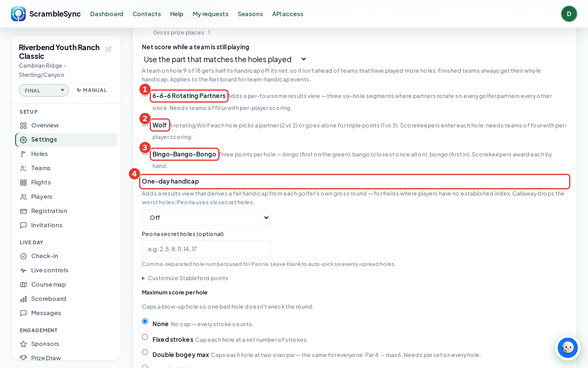
Task: Go to Scoreboard page
Action: [x=66, y=299]
